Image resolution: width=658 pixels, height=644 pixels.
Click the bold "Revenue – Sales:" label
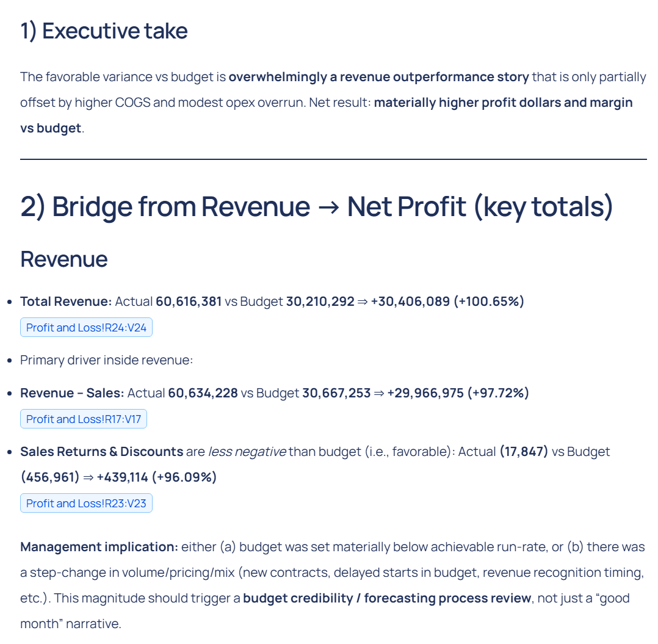click(x=72, y=393)
